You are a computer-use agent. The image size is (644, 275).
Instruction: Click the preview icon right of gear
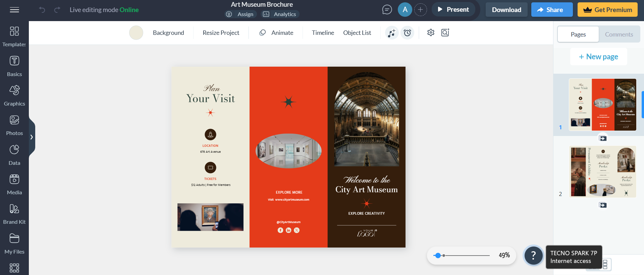tap(445, 32)
